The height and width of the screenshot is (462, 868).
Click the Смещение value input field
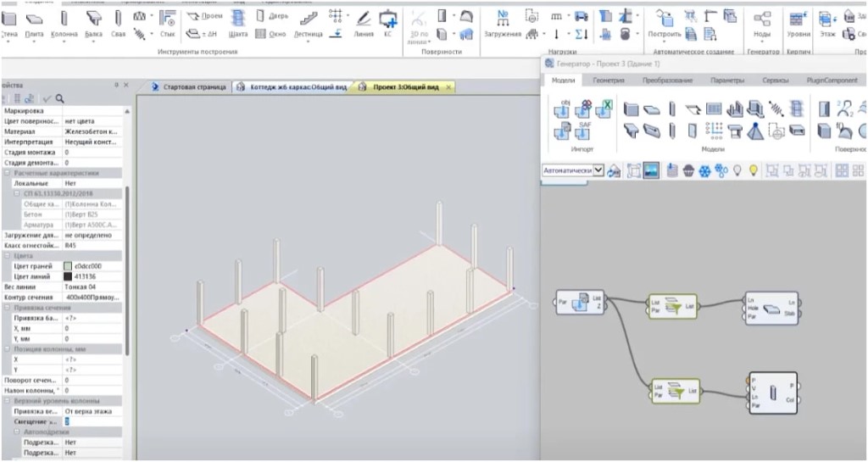click(92, 421)
